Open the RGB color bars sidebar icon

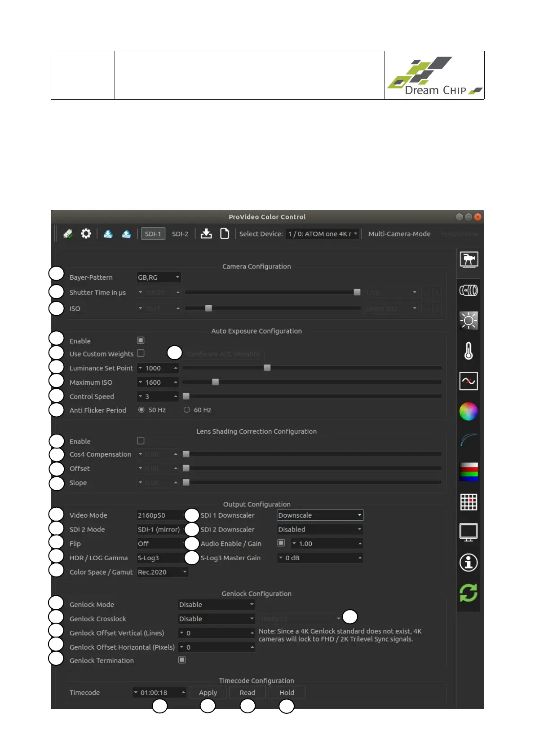coord(469,472)
